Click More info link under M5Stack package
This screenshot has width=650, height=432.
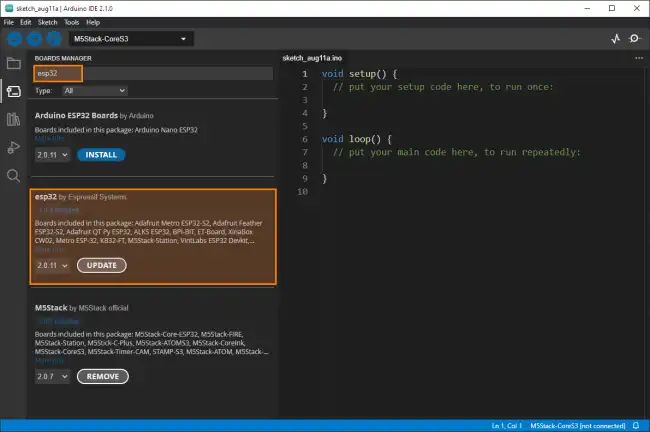click(49, 361)
